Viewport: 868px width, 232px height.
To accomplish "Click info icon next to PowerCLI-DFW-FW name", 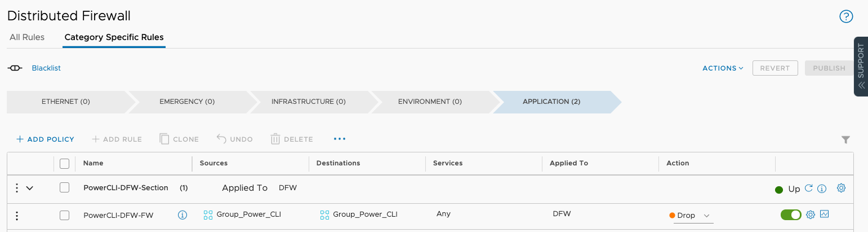I will (182, 215).
